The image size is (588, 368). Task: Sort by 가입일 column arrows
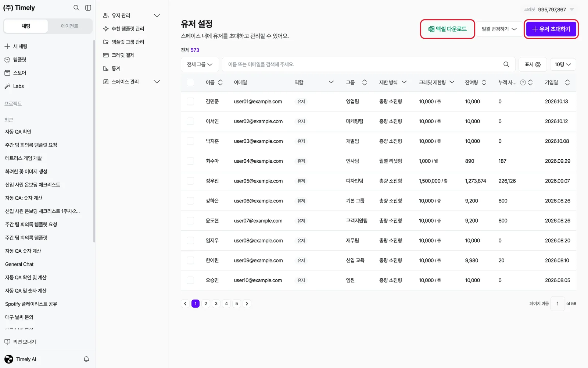(567, 82)
